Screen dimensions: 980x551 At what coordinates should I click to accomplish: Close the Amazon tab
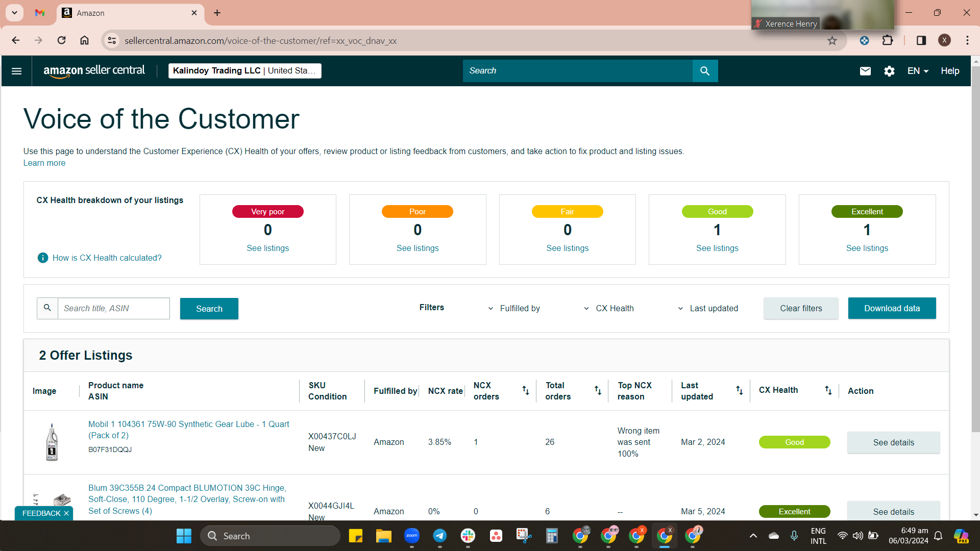[x=194, y=13]
